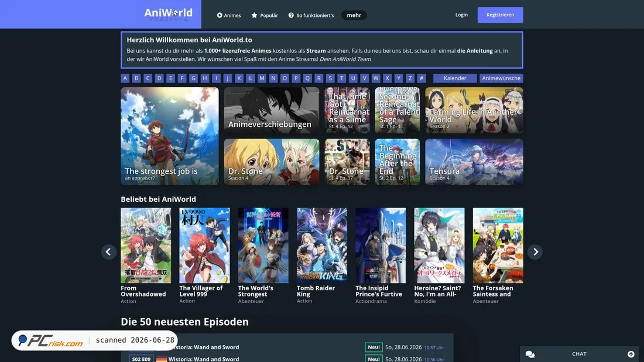
Task: Filter animes by letter N
Action: pos(273,78)
